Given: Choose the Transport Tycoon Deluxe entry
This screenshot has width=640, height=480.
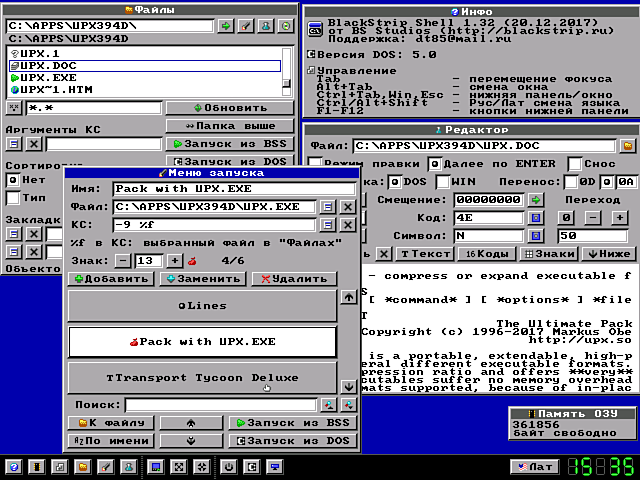Looking at the screenshot, I should tap(202, 378).
